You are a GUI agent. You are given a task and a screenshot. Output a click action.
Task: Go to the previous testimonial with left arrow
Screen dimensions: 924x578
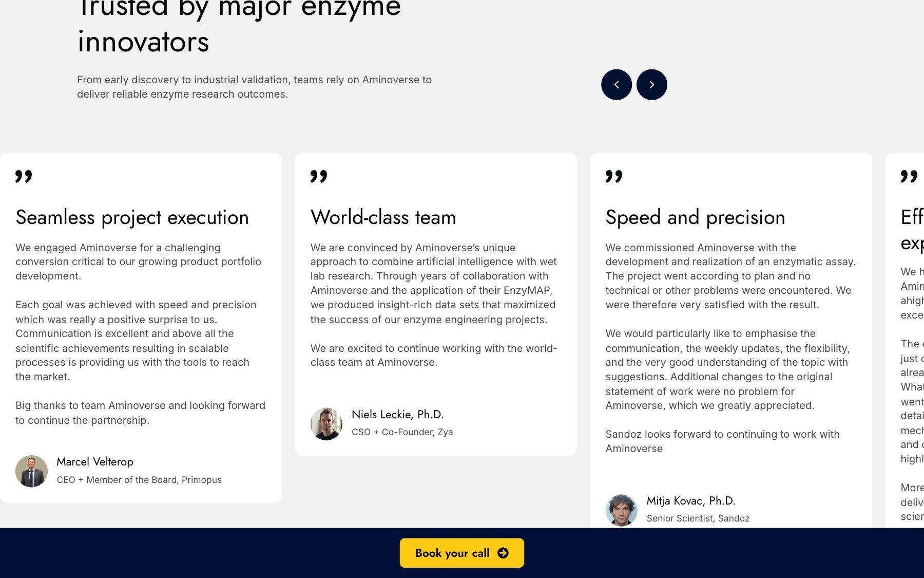pyautogui.click(x=617, y=85)
